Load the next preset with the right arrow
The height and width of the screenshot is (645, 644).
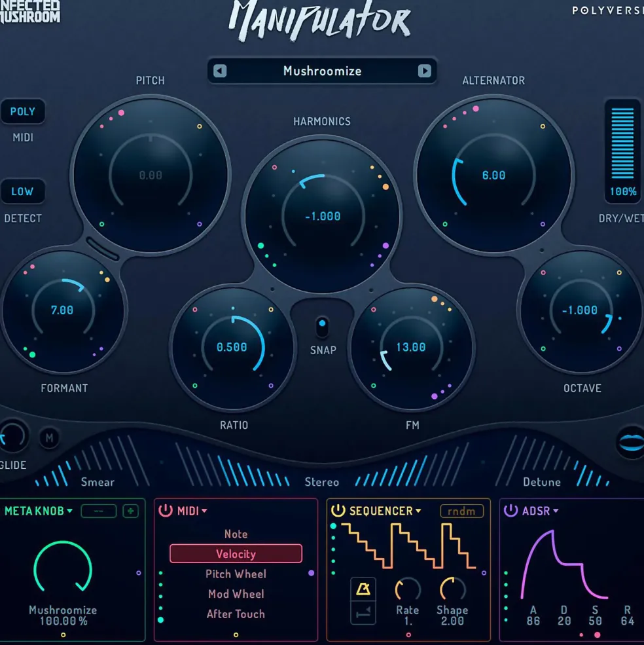pos(424,71)
